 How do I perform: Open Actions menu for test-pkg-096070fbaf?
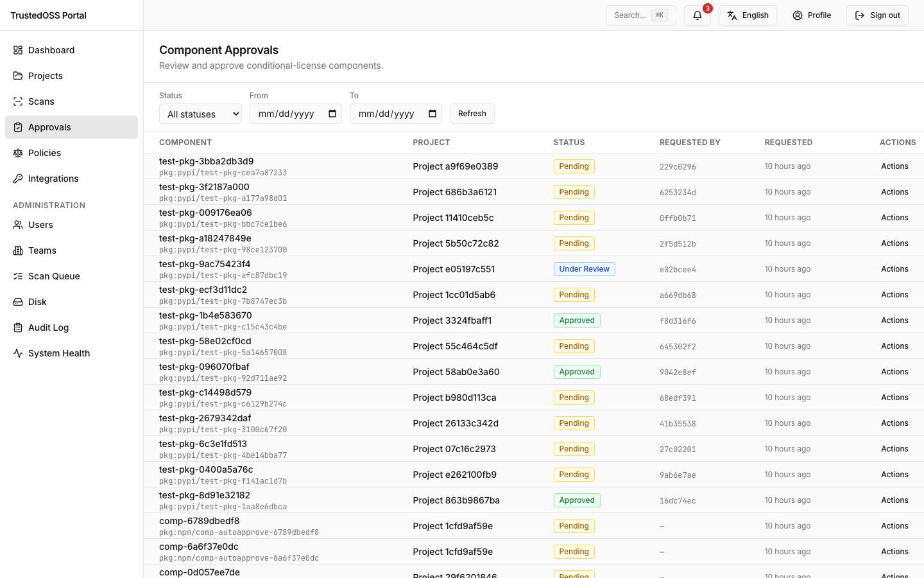coord(894,372)
